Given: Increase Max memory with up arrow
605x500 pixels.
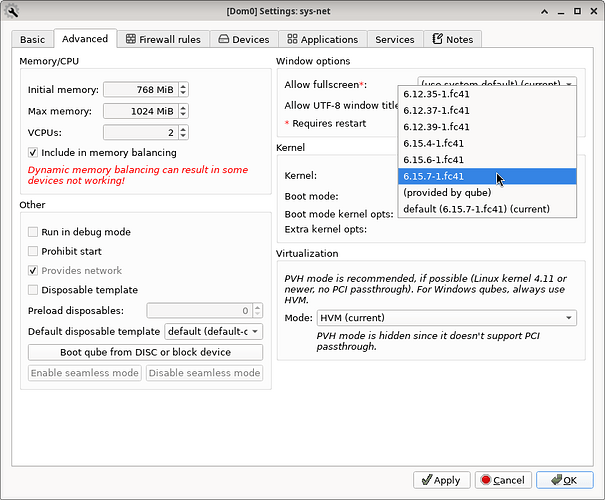Looking at the screenshot, I should tap(183, 108).
